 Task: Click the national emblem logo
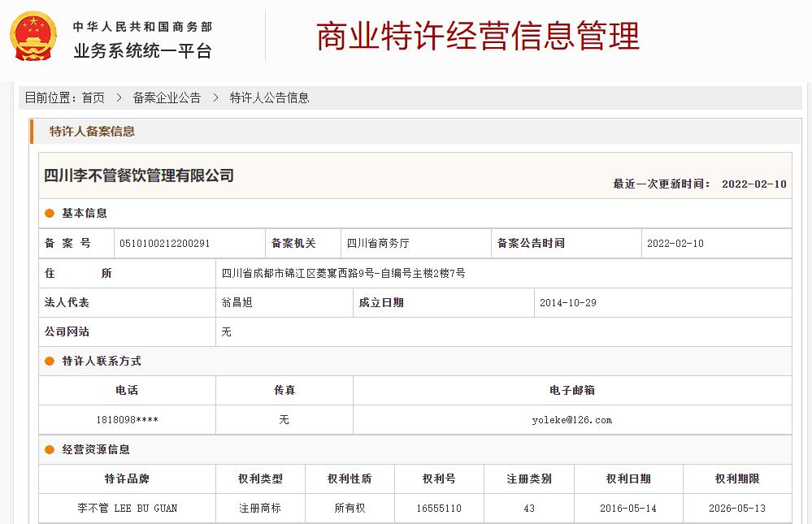click(x=33, y=37)
